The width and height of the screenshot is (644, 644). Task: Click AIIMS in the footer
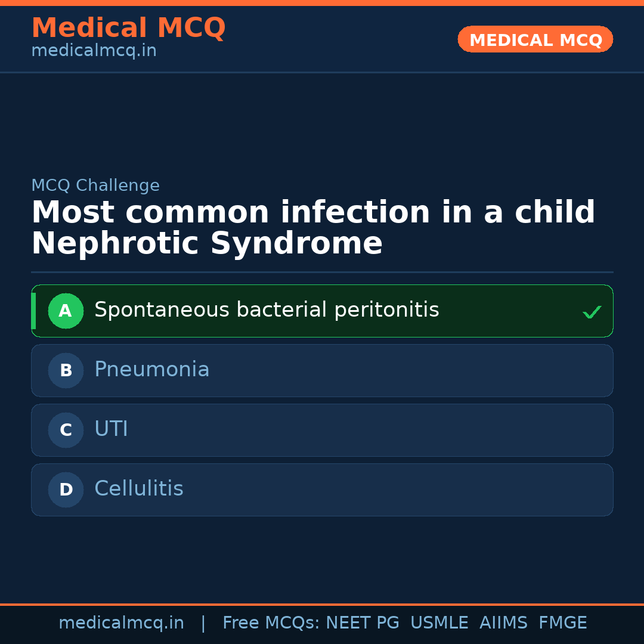[x=503, y=623]
